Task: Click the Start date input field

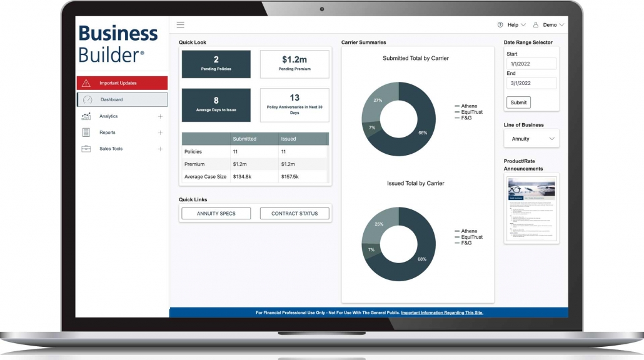Action: click(531, 63)
